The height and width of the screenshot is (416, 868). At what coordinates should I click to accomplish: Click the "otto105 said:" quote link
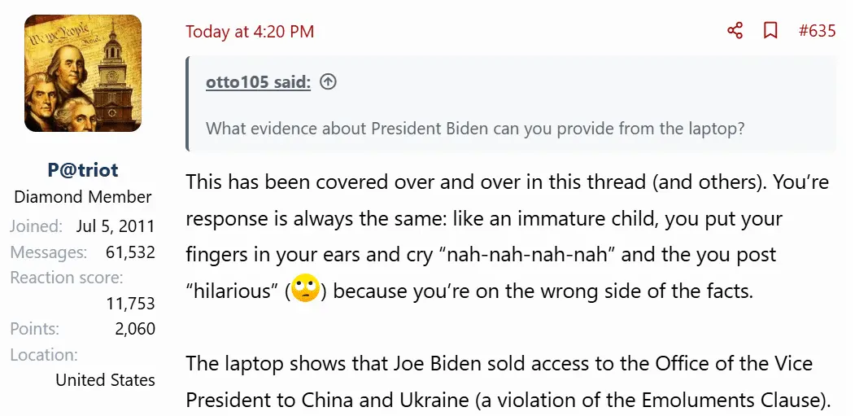point(258,81)
